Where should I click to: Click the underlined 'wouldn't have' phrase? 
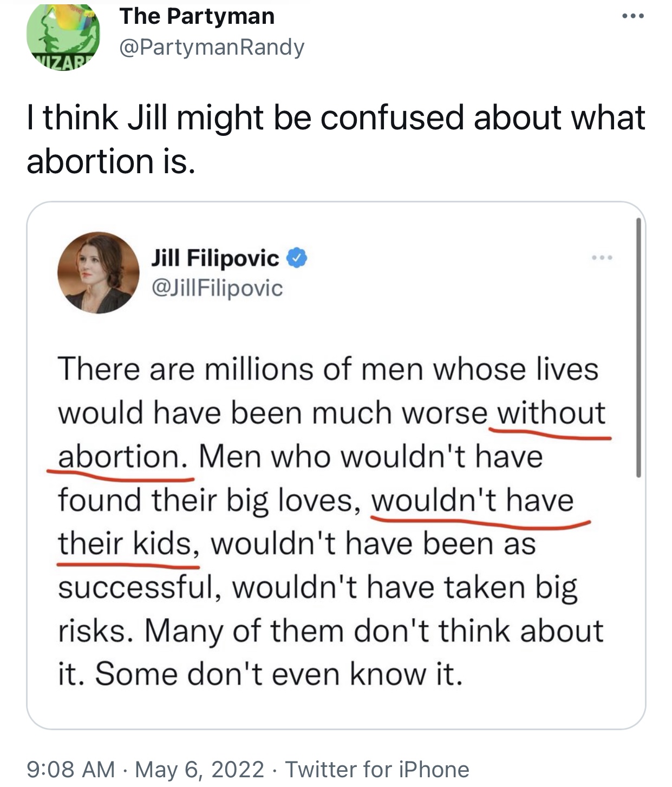472,500
